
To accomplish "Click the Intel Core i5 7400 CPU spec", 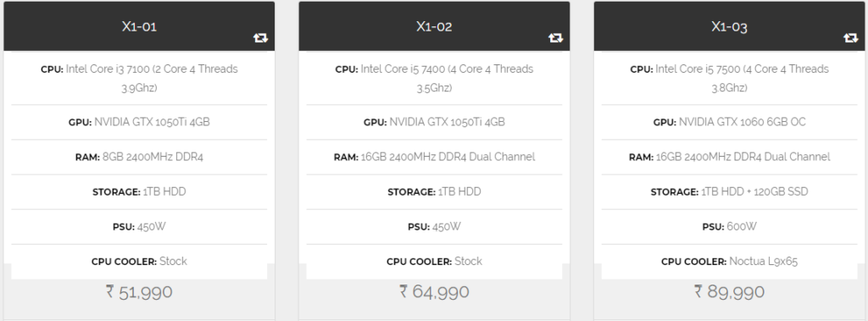I will click(x=434, y=78).
